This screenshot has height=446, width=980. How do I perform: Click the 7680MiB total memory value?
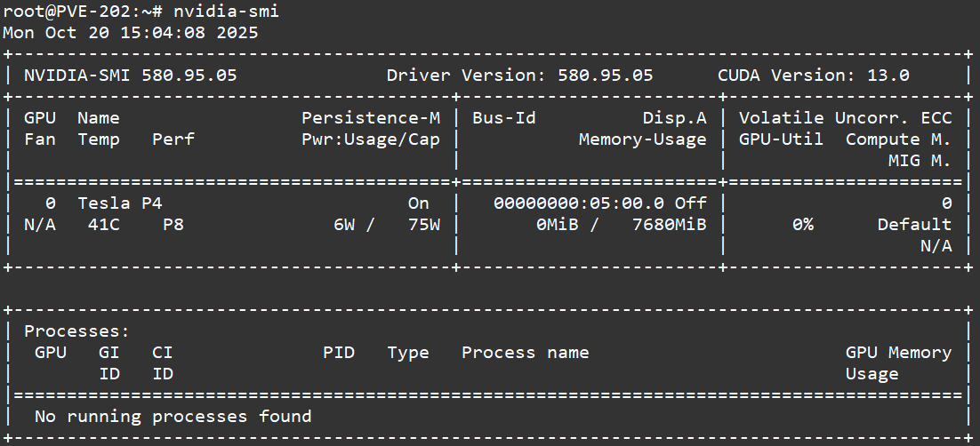click(669, 225)
